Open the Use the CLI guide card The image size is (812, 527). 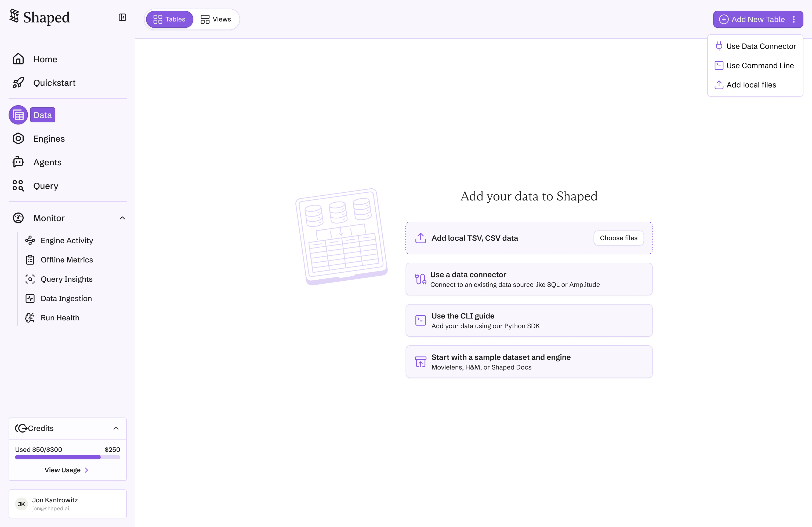click(529, 320)
